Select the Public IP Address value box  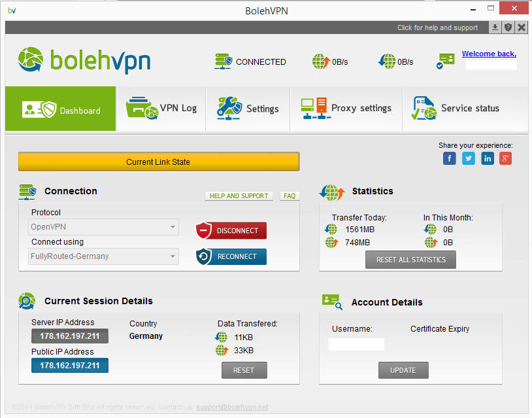(70, 366)
